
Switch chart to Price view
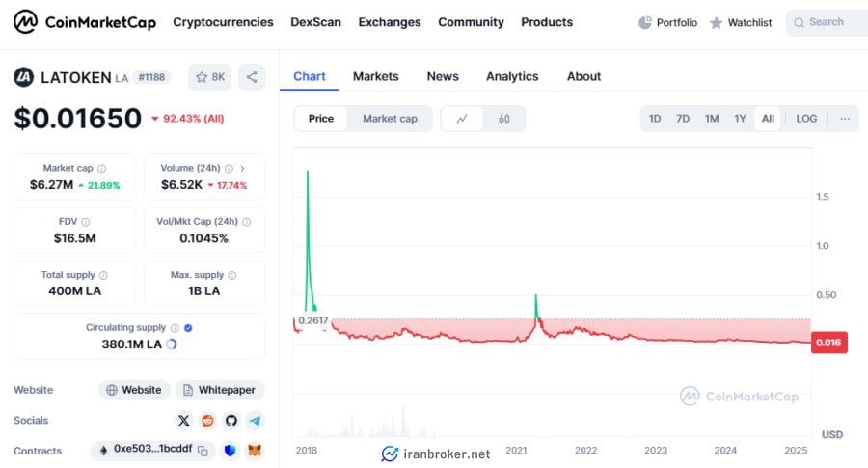(x=321, y=119)
